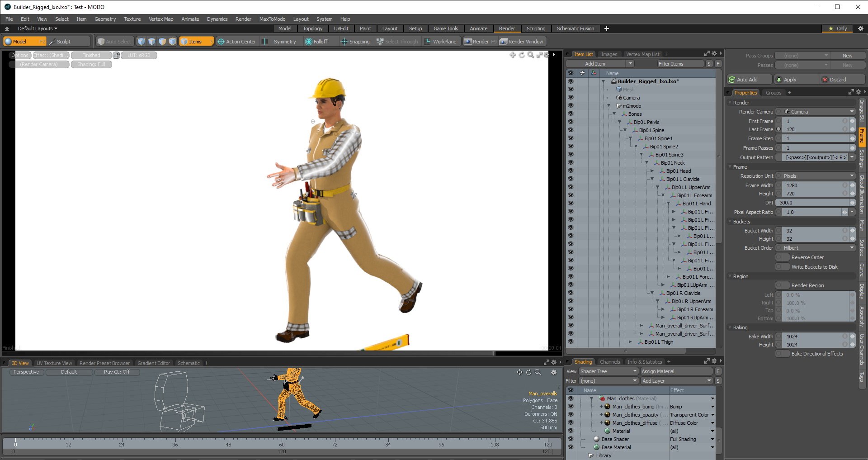Open the Dynamics menu
This screenshot has width=868, height=460.
[x=217, y=19]
